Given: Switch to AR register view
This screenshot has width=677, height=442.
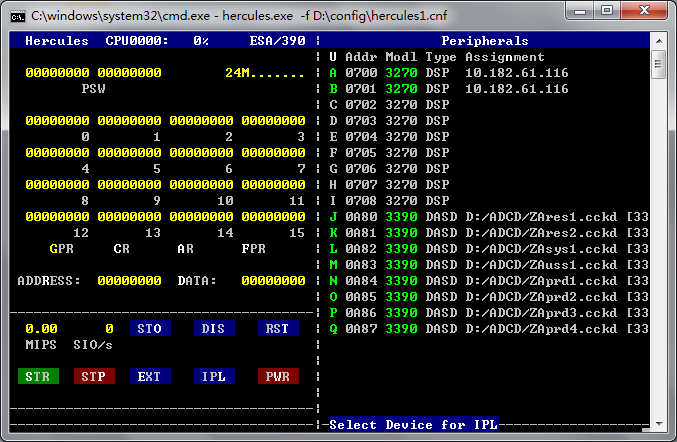Looking at the screenshot, I should pyautogui.click(x=185, y=249).
